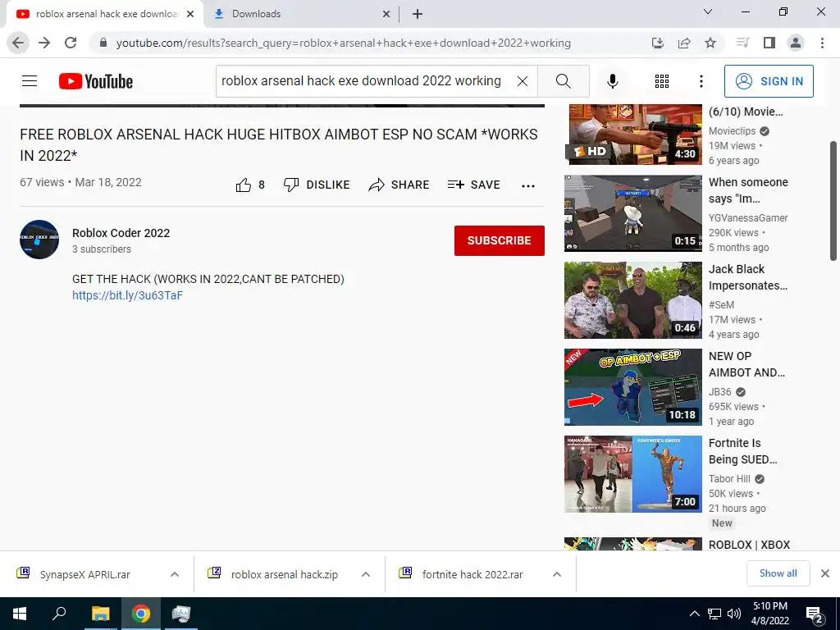Open media control icon in Chrome toolbar
The height and width of the screenshot is (630, 840).
click(742, 43)
